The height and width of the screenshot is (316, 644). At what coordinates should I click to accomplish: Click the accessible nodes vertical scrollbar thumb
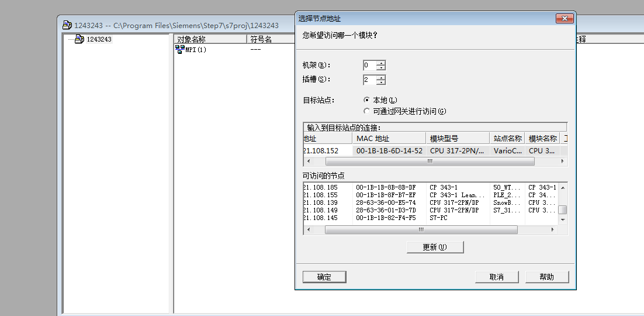coord(563,210)
